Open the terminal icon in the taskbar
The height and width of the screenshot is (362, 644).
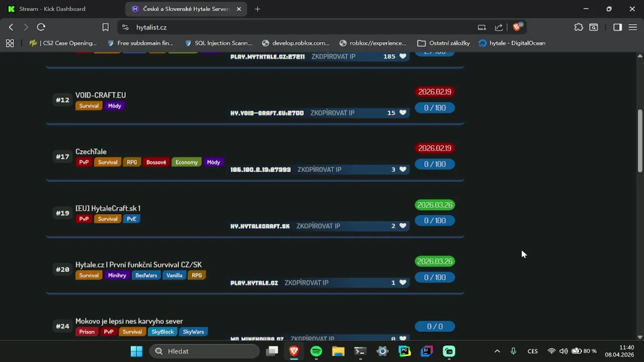click(x=360, y=351)
